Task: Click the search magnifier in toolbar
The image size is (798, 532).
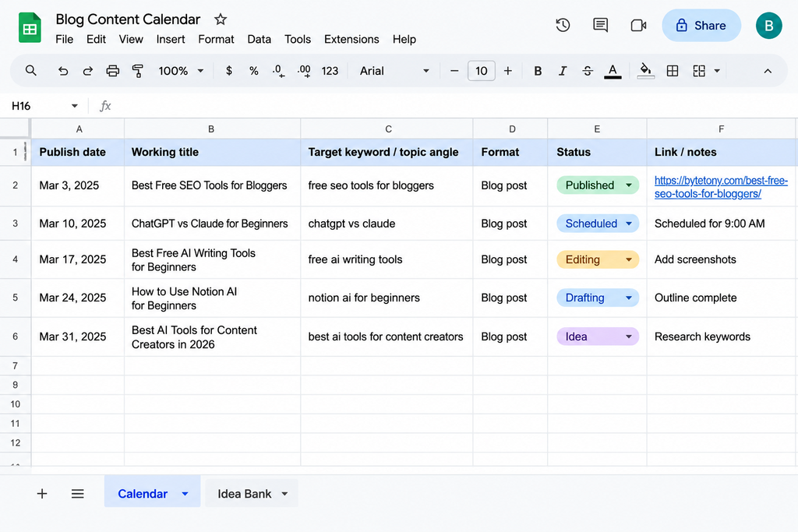Action: click(x=31, y=71)
